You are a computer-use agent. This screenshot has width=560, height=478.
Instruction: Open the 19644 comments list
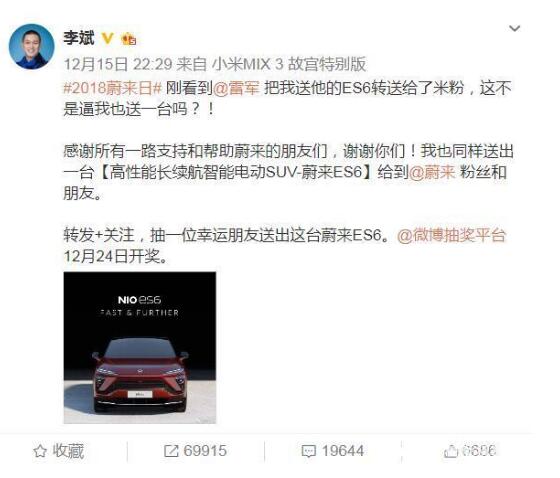343,451
